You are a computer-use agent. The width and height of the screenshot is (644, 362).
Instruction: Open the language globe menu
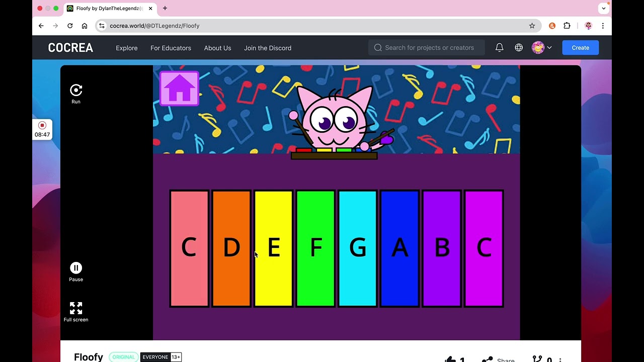tap(519, 48)
